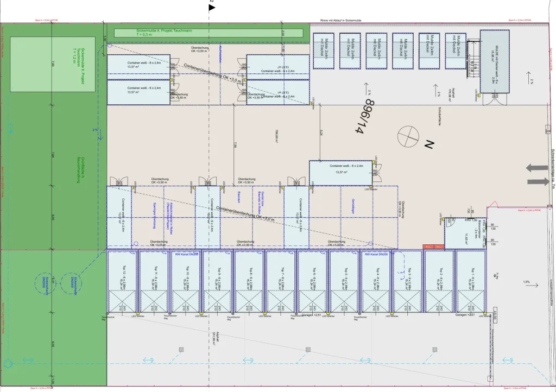
Task: Click the 'Asphalt 176,08 m²' area label
Action: 451,95
